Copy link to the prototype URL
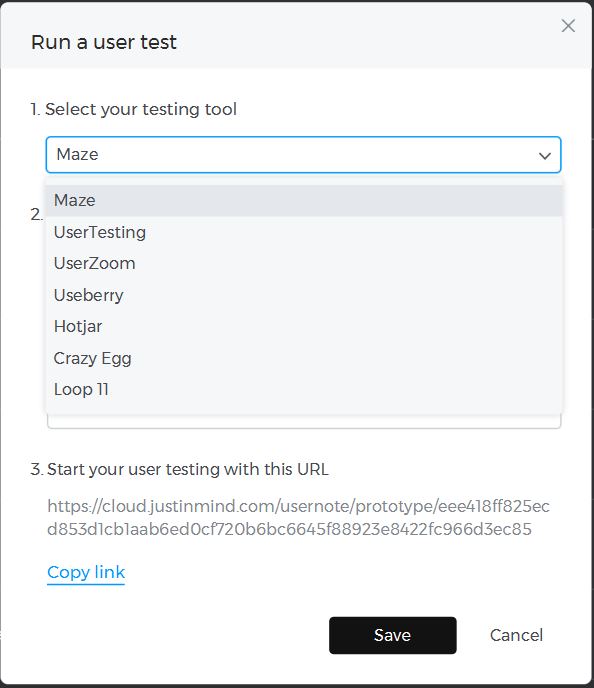This screenshot has height=688, width=594. click(x=86, y=573)
